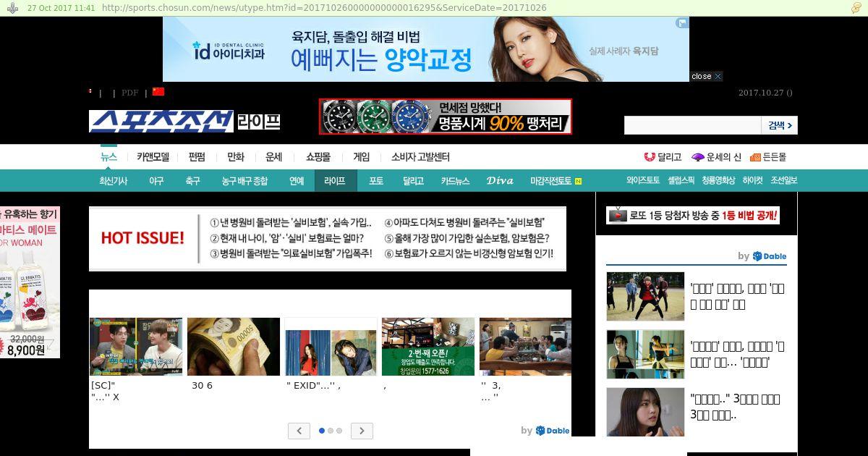Image resolution: width=868 pixels, height=456 pixels.
Task: Switch to the 축구 tab
Action: [x=192, y=181]
